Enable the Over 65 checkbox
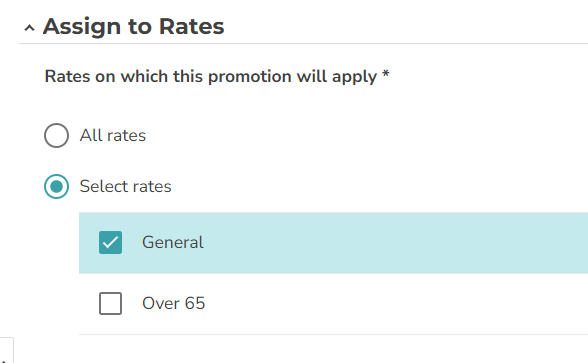 tap(110, 303)
